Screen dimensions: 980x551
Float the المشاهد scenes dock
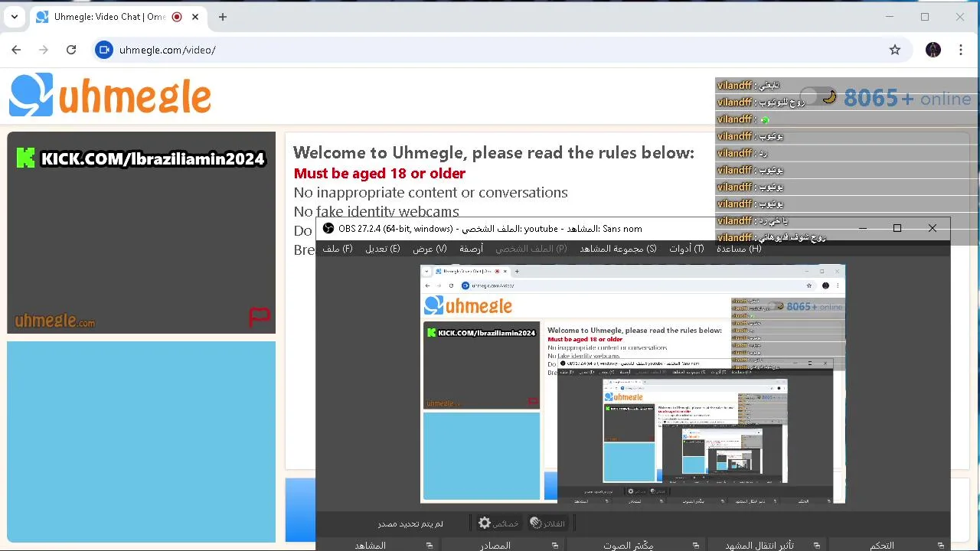point(430,546)
